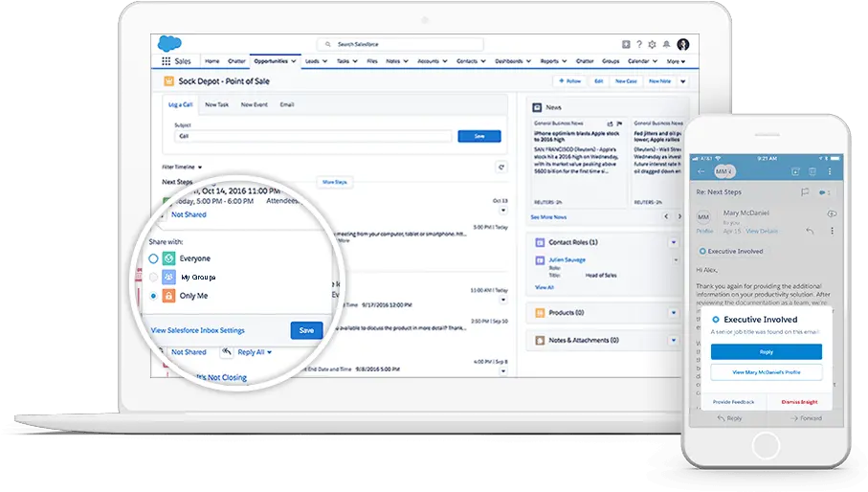868x492 pixels.
Task: Click the More Steps button
Action: coord(334,182)
